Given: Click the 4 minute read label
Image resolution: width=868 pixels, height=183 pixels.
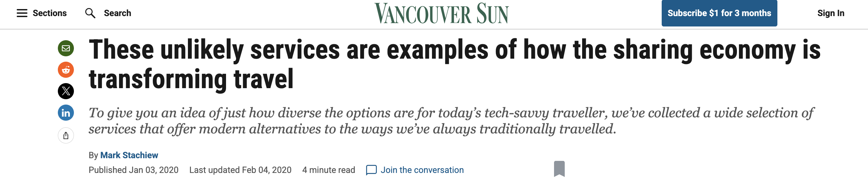Looking at the screenshot, I should (x=329, y=170).
